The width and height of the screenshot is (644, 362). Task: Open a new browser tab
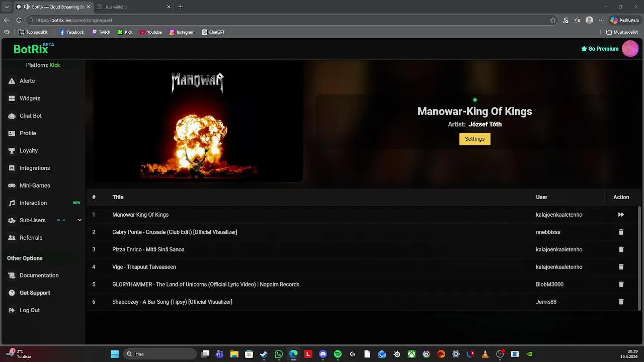tap(181, 7)
